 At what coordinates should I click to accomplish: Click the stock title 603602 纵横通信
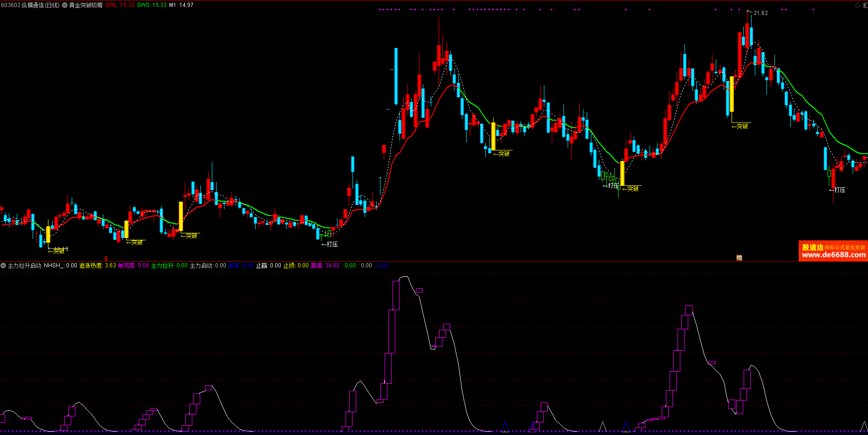point(30,5)
